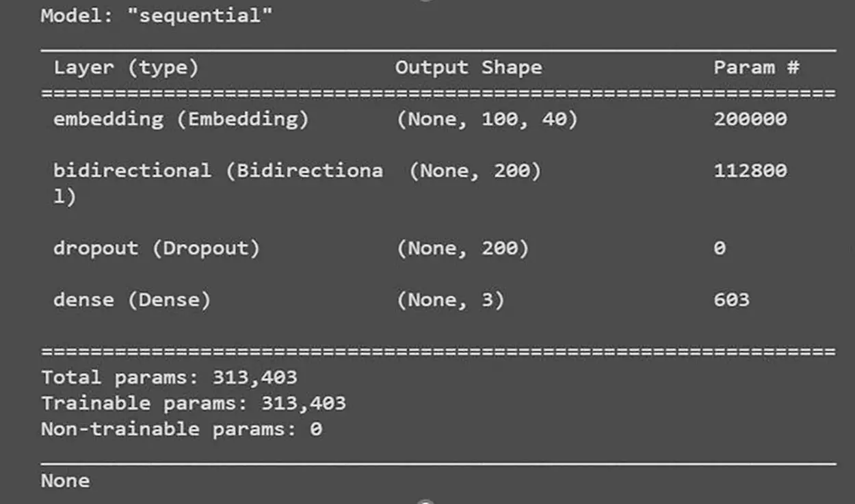Screen dimensions: 855x504
Task: Click the Model "sequential" title line
Action: pyautogui.click(x=157, y=16)
